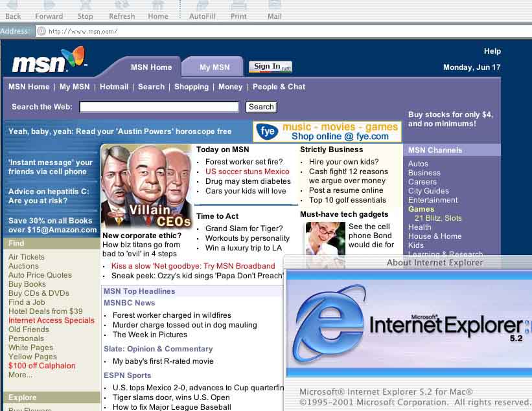The image size is (532, 411).
Task: Open Advice on hepatitis C link
Action: [x=49, y=196]
